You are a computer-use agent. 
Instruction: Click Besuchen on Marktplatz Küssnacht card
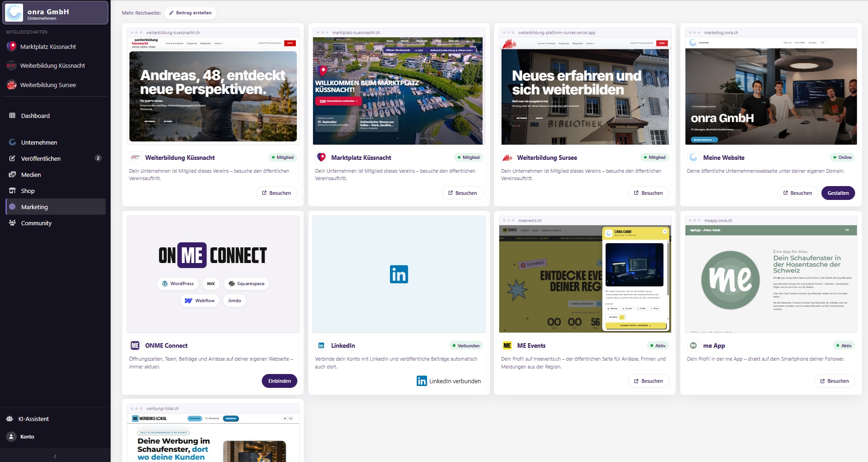click(462, 193)
